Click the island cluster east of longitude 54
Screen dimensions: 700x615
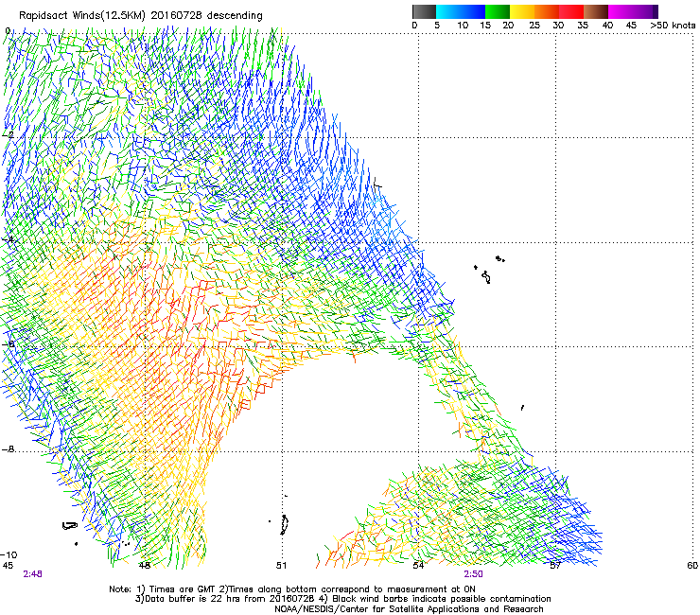[488, 270]
